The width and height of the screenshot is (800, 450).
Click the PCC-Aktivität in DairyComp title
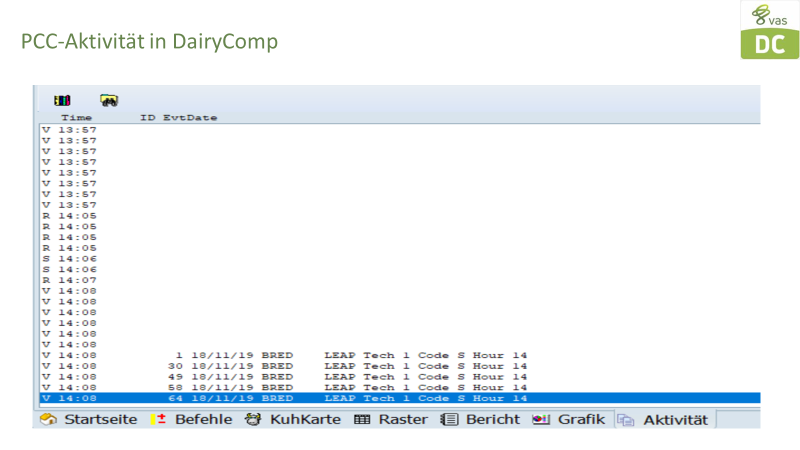coord(149,42)
